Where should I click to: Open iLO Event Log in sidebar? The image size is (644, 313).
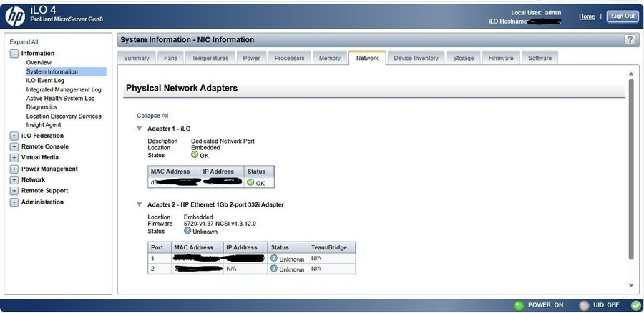point(45,81)
